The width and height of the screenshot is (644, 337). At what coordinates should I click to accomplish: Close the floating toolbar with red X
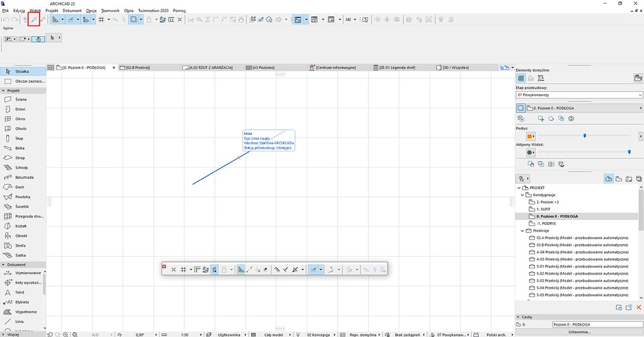coord(164,266)
